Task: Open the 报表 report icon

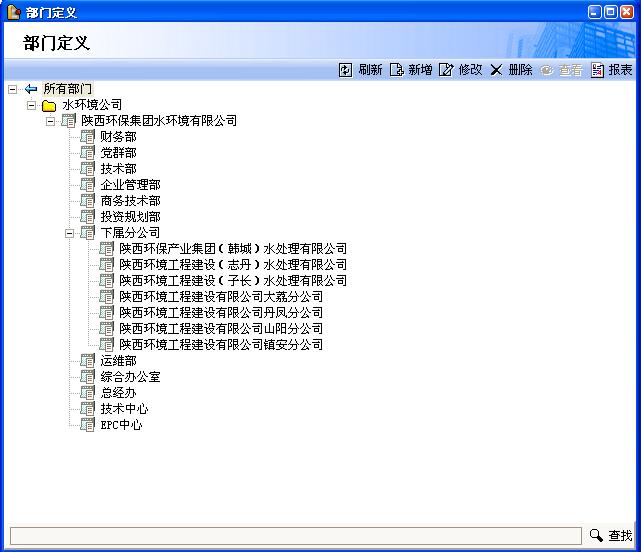Action: pos(597,70)
